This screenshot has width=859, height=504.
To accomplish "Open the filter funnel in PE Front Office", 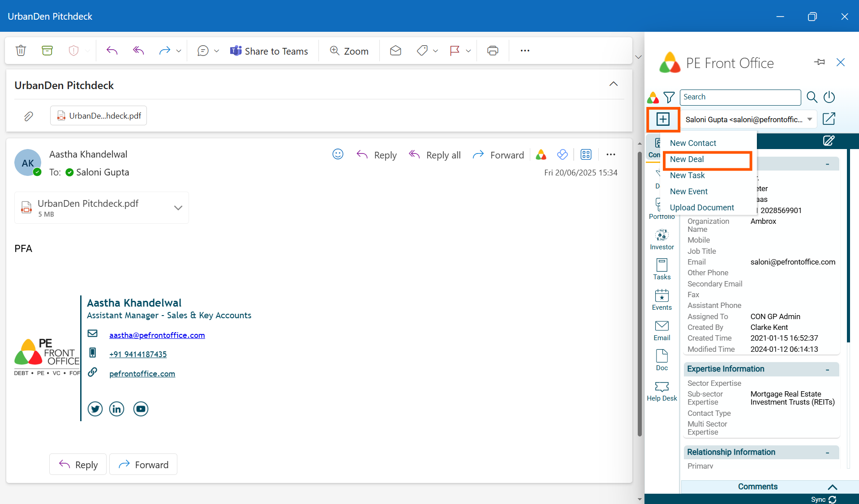I will click(669, 97).
